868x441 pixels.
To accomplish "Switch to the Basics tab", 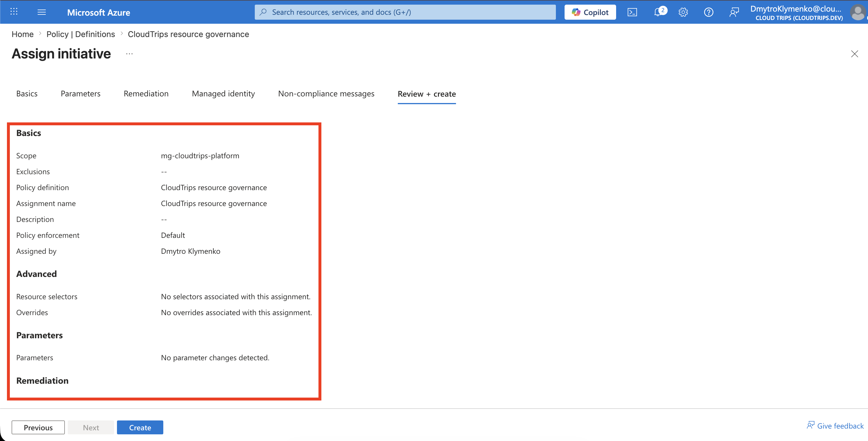I will [27, 94].
